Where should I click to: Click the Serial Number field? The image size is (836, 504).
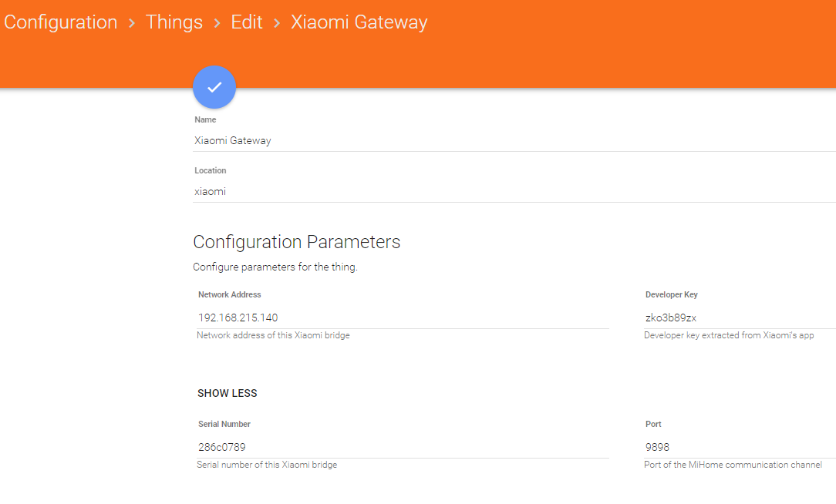click(401, 447)
